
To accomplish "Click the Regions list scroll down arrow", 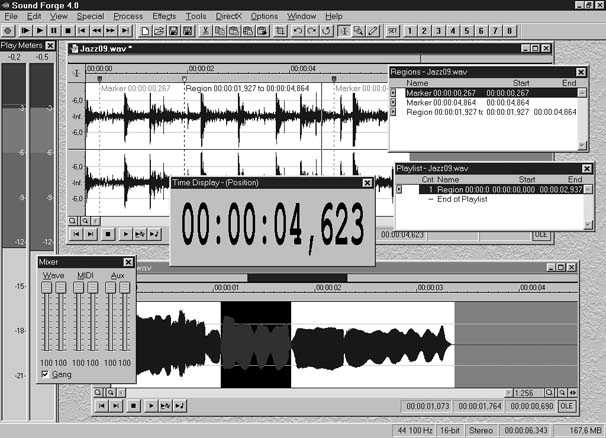I will pos(582,145).
